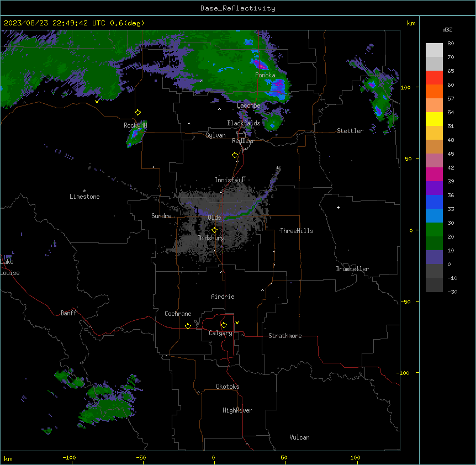Click the ThreeHills label
This screenshot has width=476, height=465.
pyautogui.click(x=297, y=231)
